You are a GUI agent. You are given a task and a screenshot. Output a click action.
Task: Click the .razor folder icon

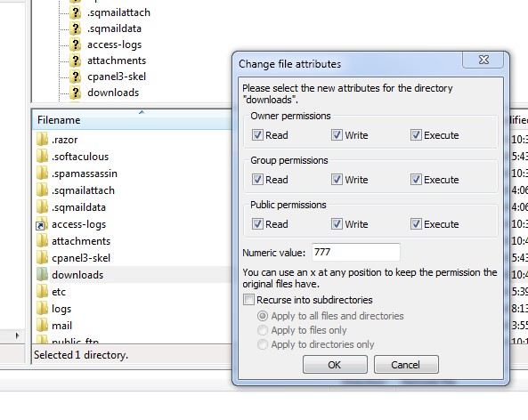(x=42, y=139)
